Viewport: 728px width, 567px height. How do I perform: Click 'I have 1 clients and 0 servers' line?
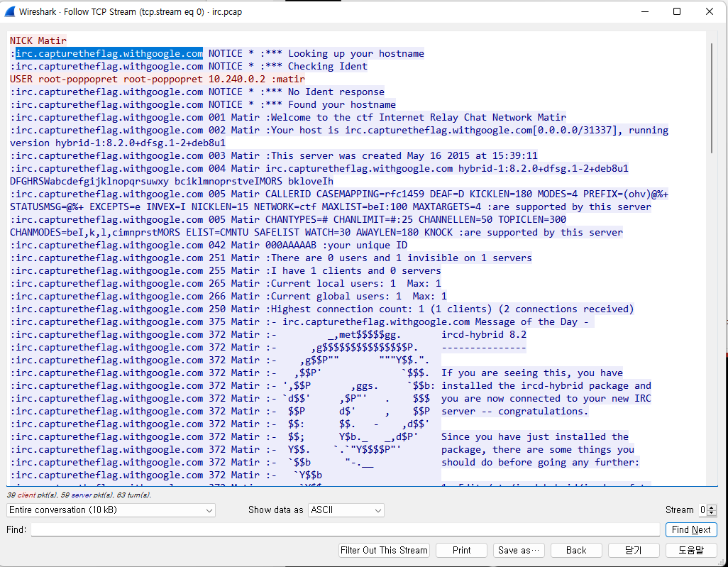tap(226, 271)
